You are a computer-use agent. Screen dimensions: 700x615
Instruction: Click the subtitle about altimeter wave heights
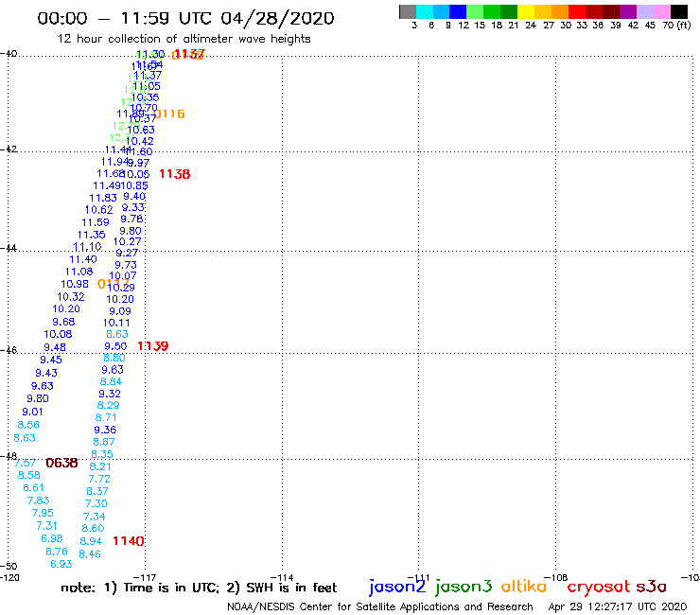click(184, 39)
